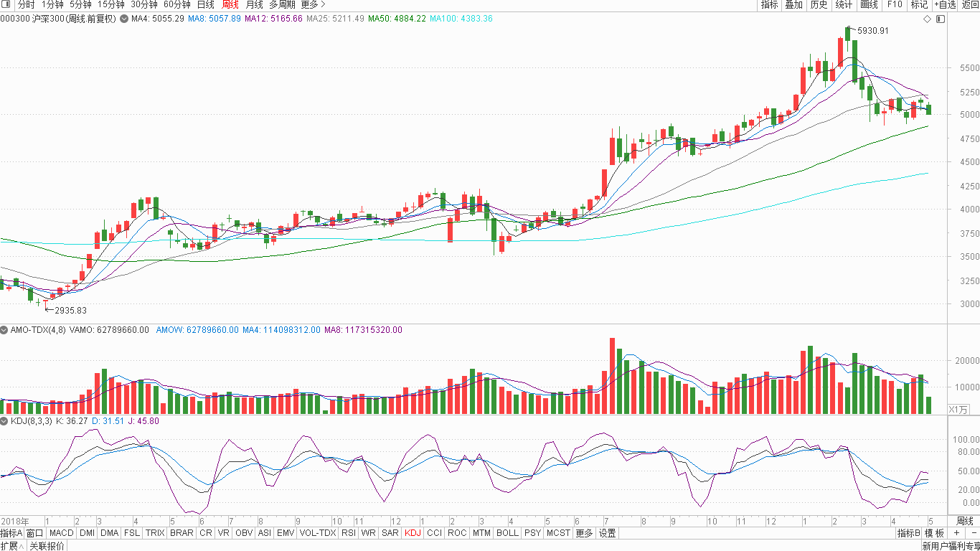Open the 关联报价 related quotes tab
The height and width of the screenshot is (551, 980).
tap(47, 546)
